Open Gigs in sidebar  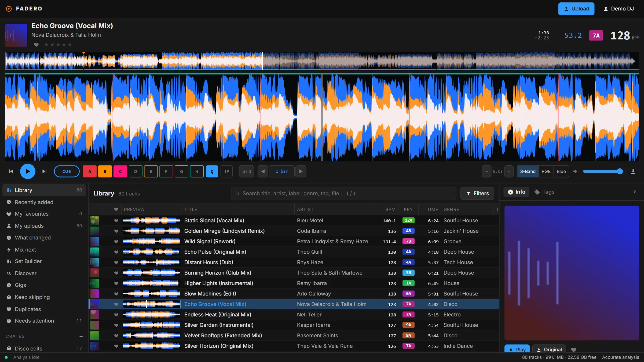[44, 285]
